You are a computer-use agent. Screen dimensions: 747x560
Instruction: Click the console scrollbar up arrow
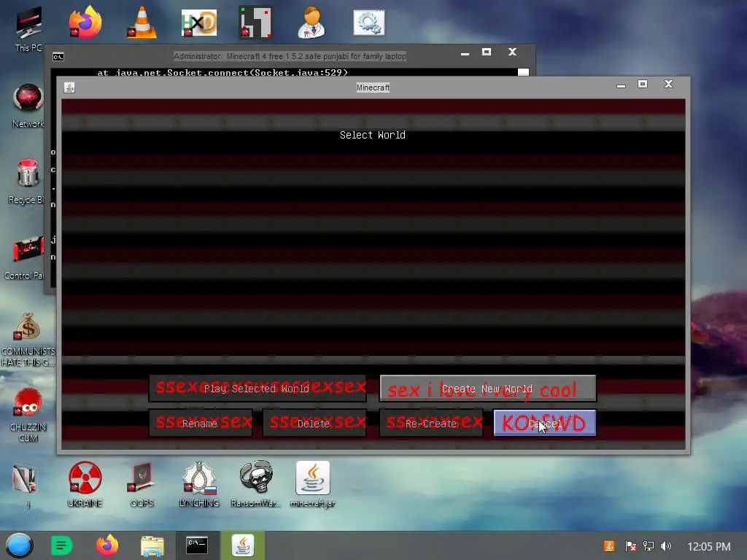(523, 72)
